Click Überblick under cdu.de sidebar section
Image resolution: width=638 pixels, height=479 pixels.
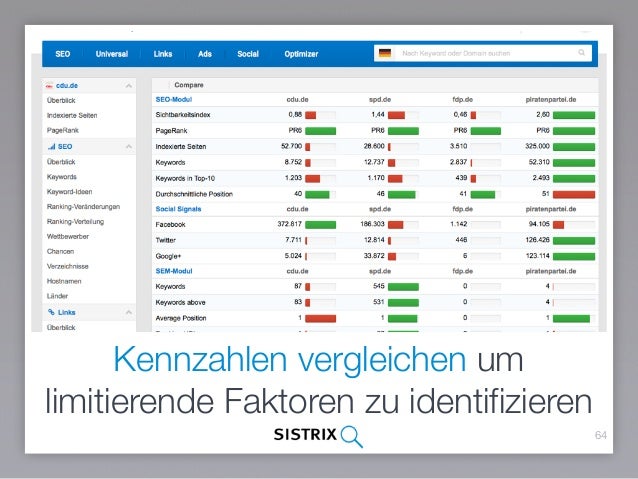(61, 101)
